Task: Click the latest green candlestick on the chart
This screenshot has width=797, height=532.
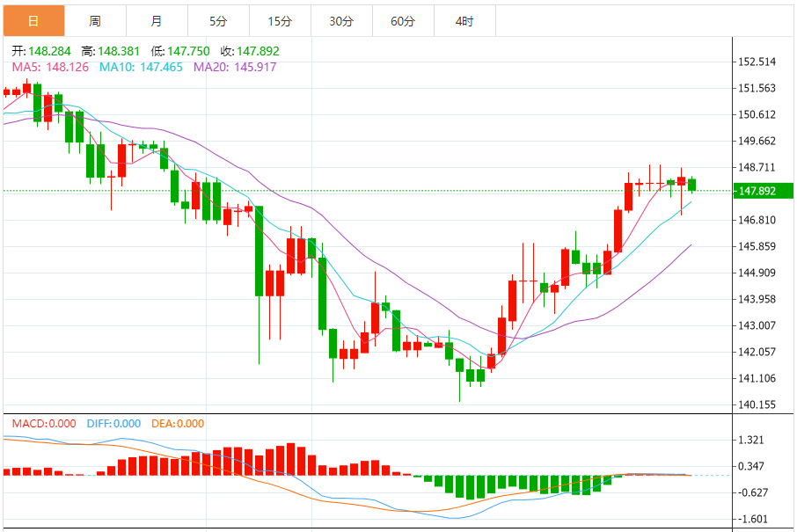Action: pos(691,185)
